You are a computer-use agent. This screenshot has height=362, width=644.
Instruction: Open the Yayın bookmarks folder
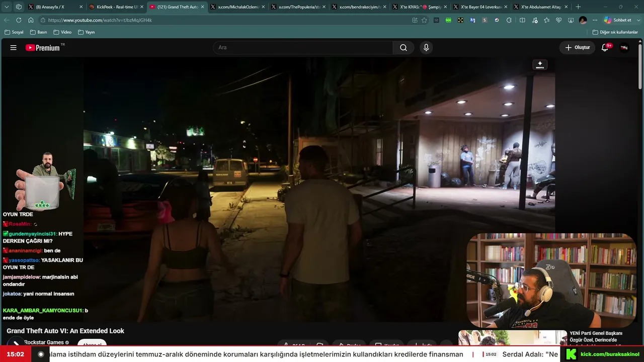[87, 32]
